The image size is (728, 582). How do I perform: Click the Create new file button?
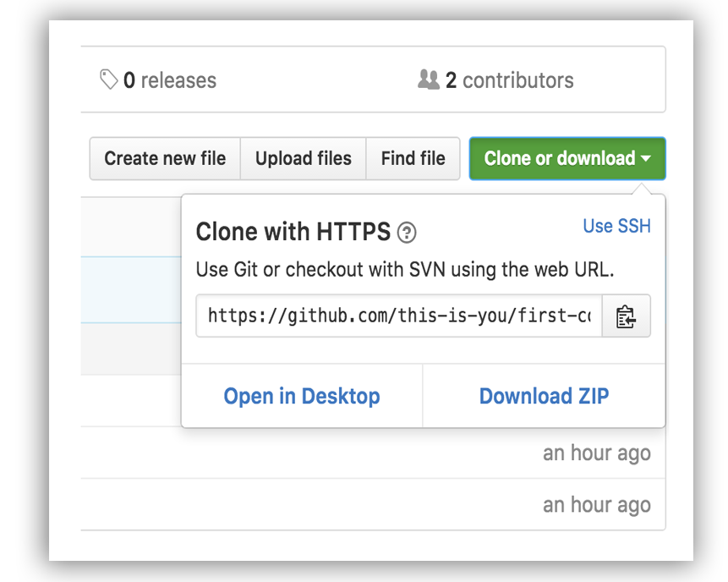pos(164,158)
